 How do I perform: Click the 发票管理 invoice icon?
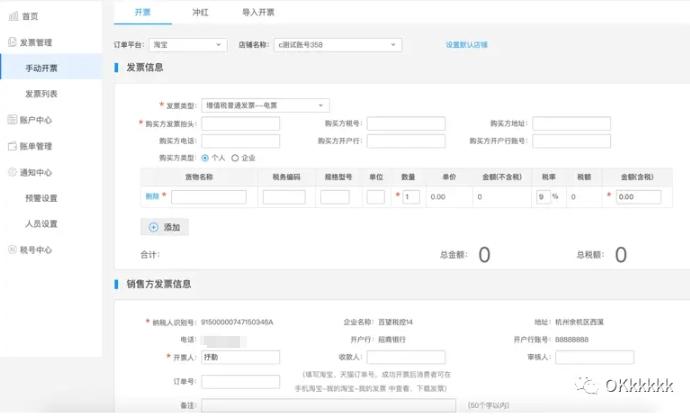[x=12, y=42]
